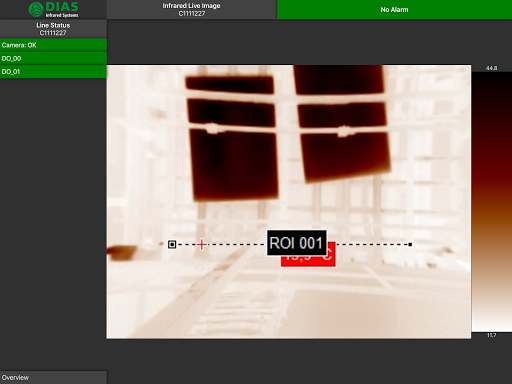Viewport: 512px width, 384px height.
Task: Click the dashed ROI measurement line
Action: pos(291,245)
